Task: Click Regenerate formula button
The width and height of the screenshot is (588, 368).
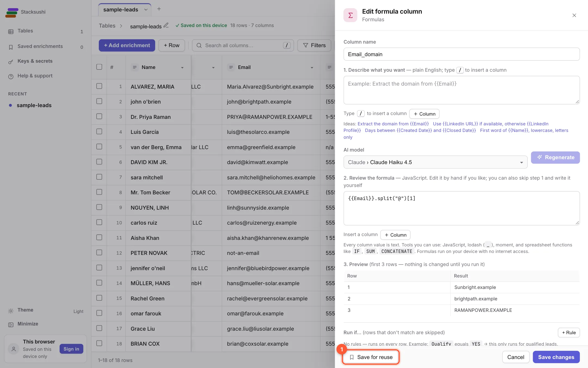Action: click(x=555, y=157)
